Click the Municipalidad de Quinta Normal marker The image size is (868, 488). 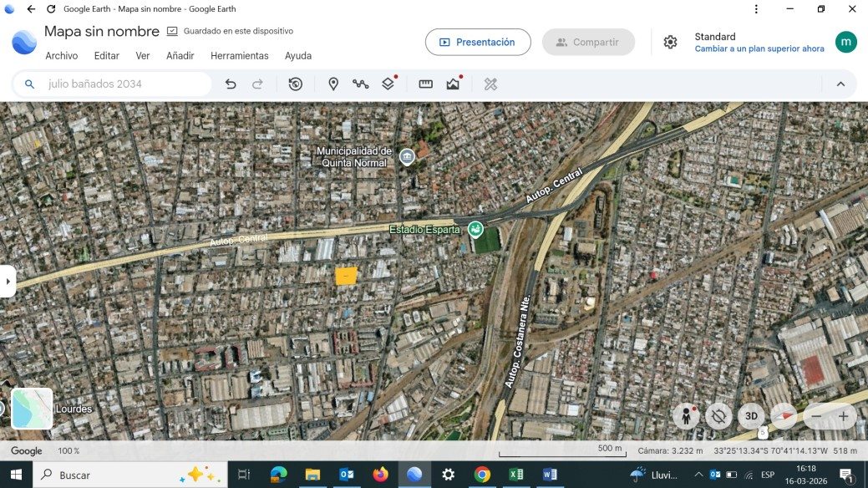coord(407,157)
